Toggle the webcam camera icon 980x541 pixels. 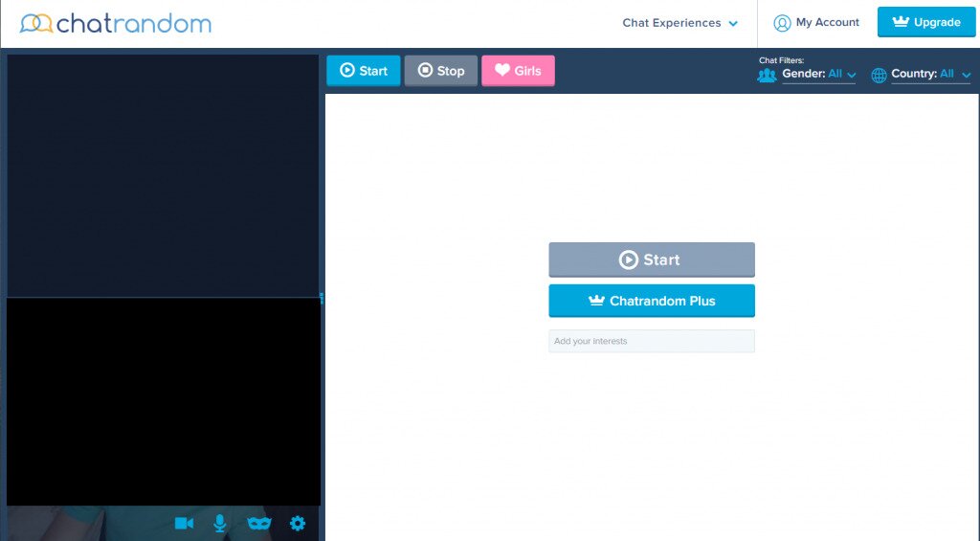pos(184,523)
